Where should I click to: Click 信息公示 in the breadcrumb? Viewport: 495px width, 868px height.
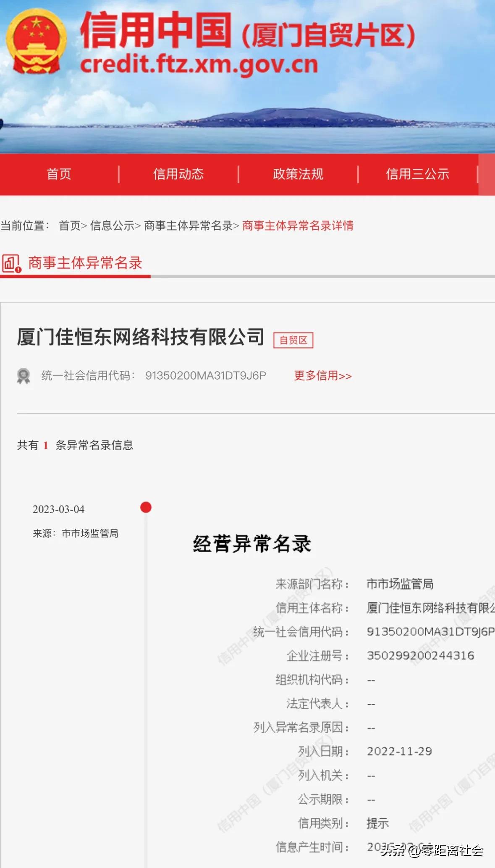tap(112, 226)
